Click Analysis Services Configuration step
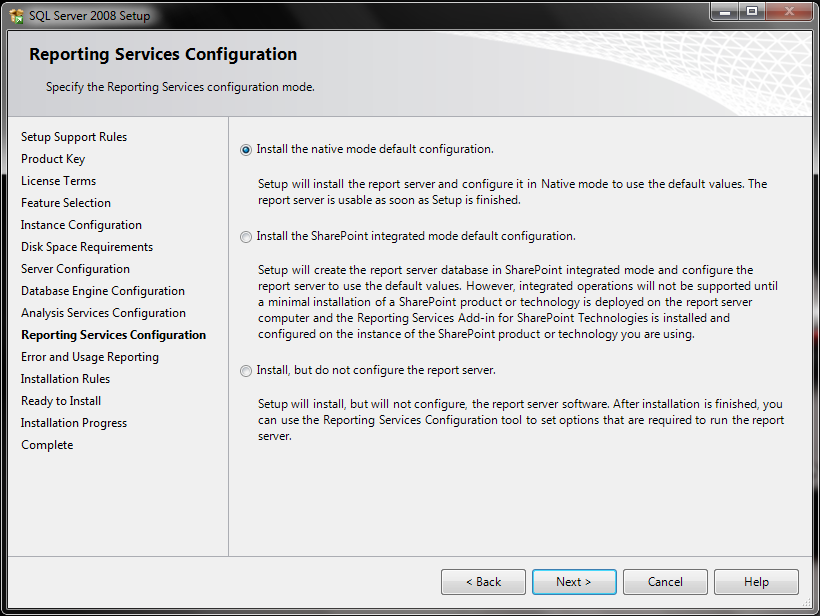820x616 pixels. click(104, 313)
